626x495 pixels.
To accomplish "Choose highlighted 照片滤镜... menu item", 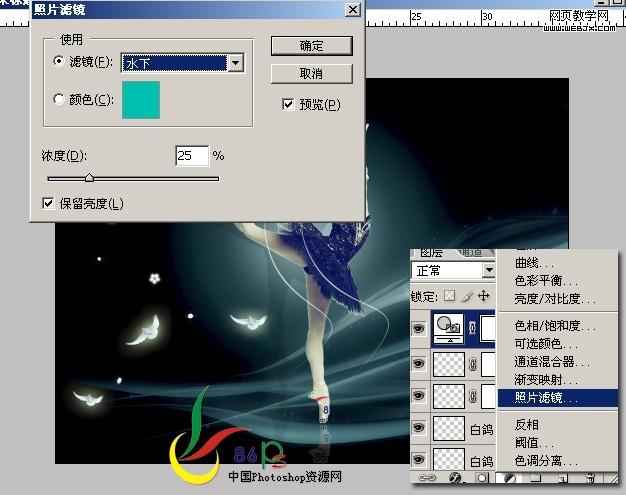I will (558, 398).
